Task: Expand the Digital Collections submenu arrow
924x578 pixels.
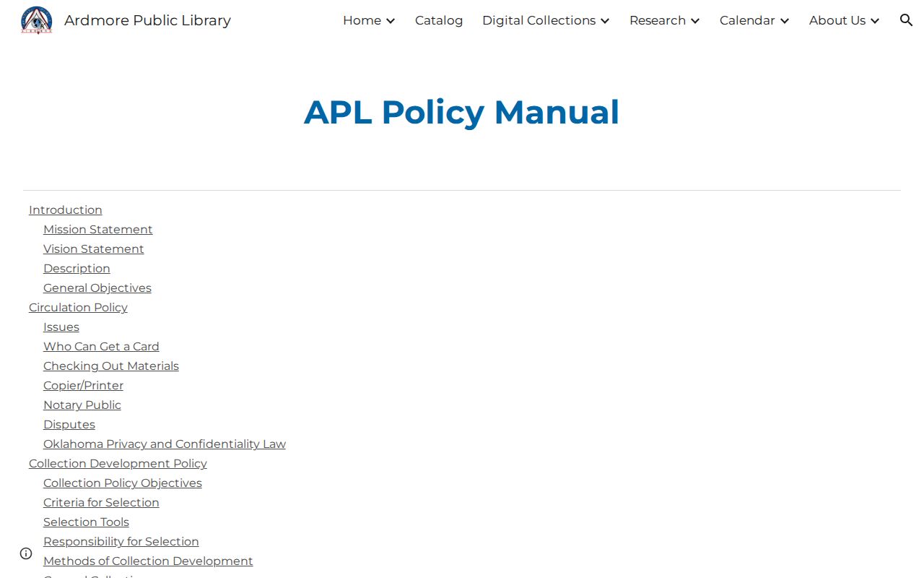Action: pyautogui.click(x=605, y=21)
